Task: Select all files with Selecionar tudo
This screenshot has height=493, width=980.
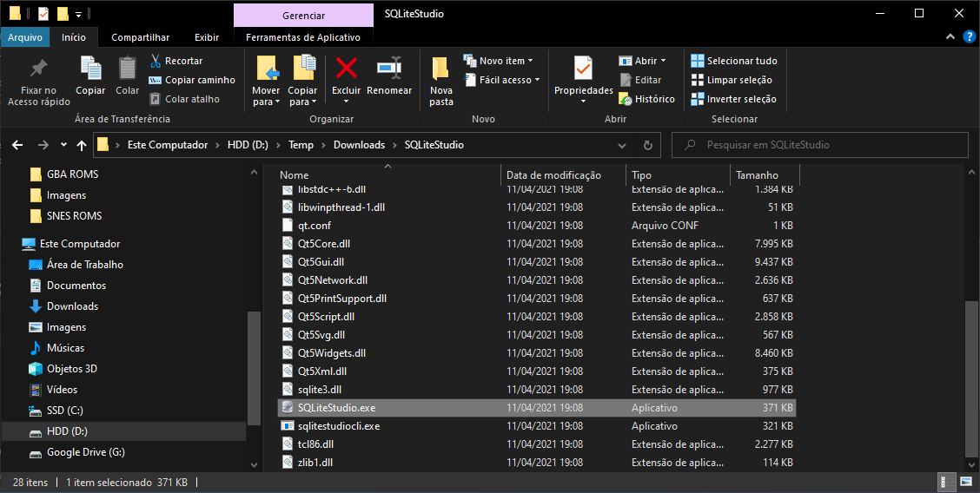Action: pyautogui.click(x=734, y=61)
